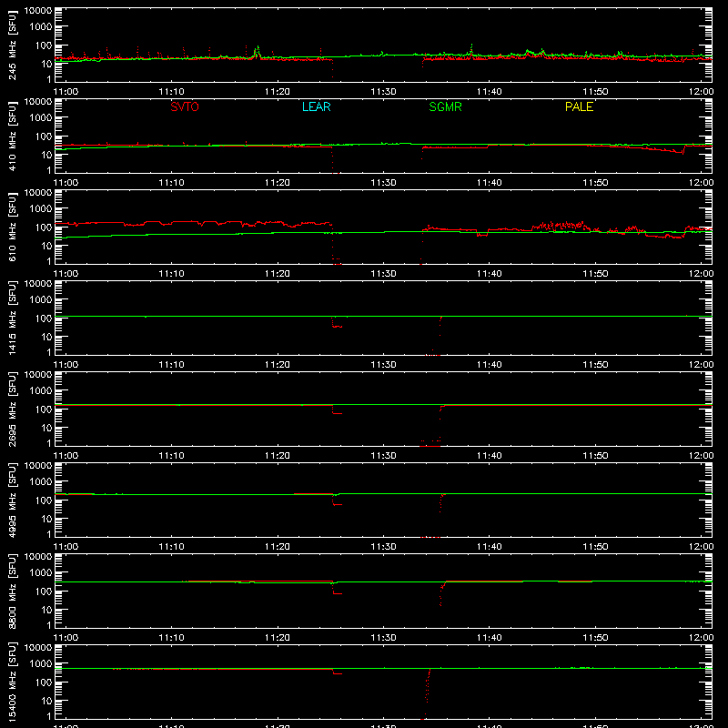Click 11:50 below the 245 MHz plot

[595, 92]
